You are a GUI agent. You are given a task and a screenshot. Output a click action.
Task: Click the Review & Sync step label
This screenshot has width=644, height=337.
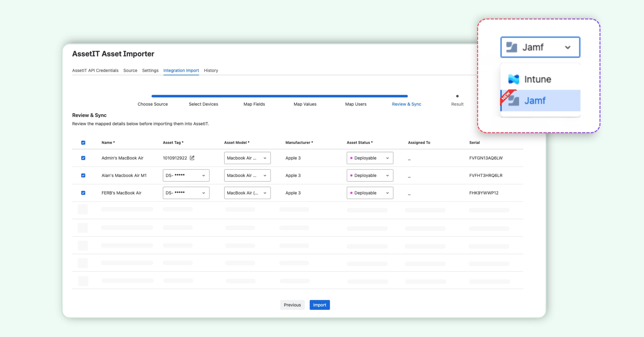[x=406, y=104]
